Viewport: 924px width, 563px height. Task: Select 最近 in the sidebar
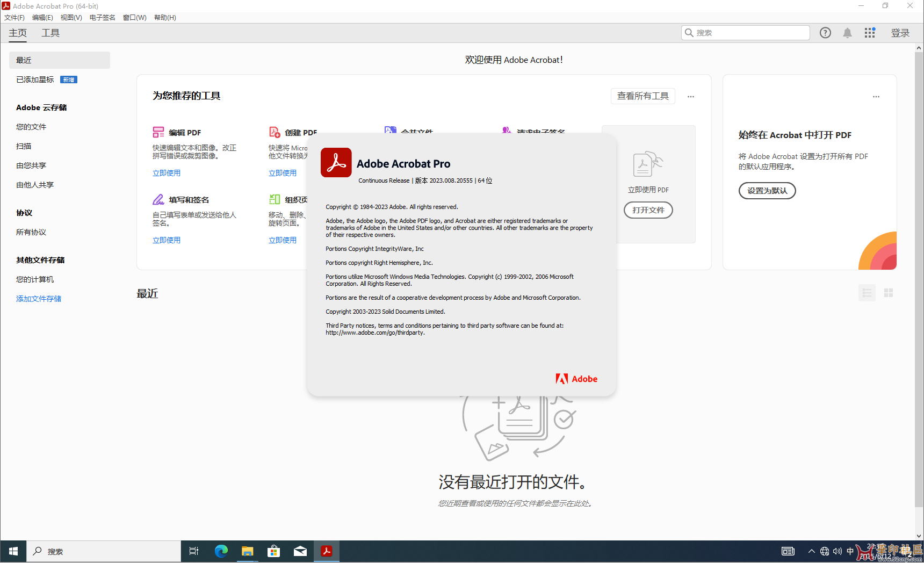pyautogui.click(x=60, y=60)
